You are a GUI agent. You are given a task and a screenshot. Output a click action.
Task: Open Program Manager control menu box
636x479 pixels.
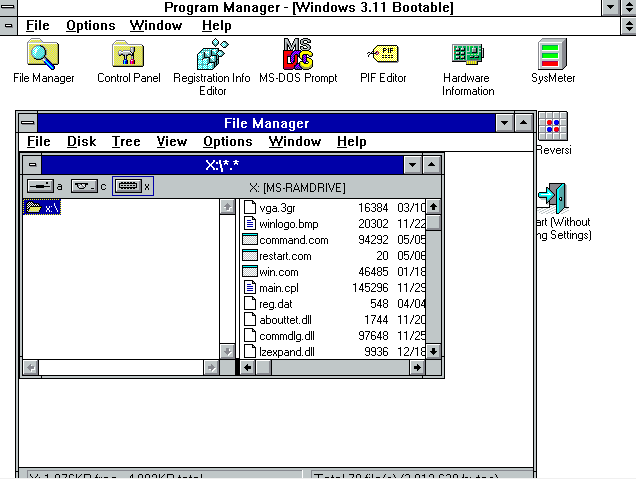pyautogui.click(x=9, y=7)
